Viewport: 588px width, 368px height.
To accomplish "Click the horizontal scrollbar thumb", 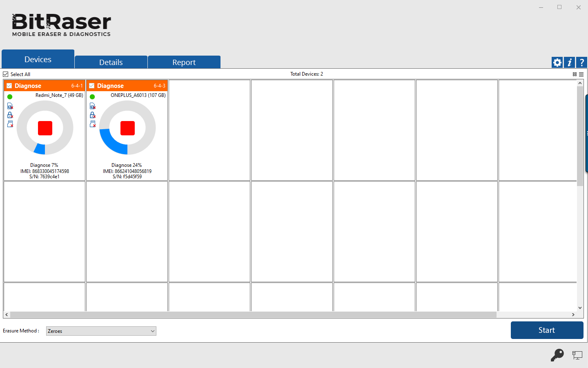I will [x=253, y=314].
